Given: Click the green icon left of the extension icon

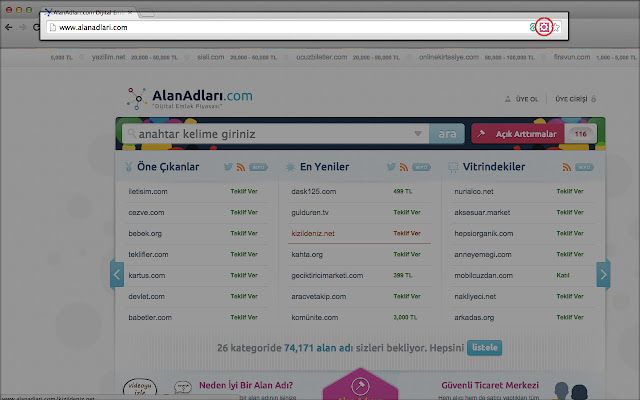Looking at the screenshot, I should click(x=532, y=27).
